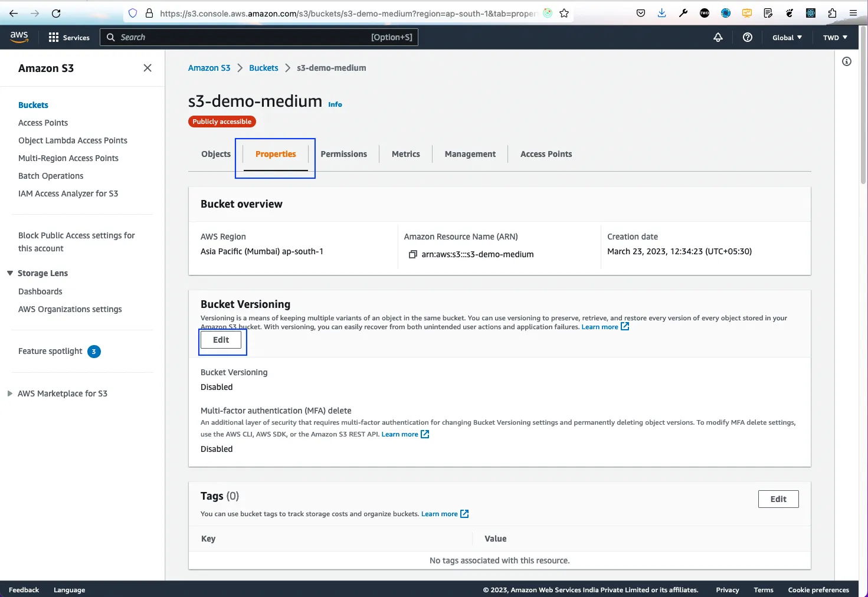The height and width of the screenshot is (597, 868).
Task: Copy the bucket ARN with the copy icon
Action: (413, 254)
